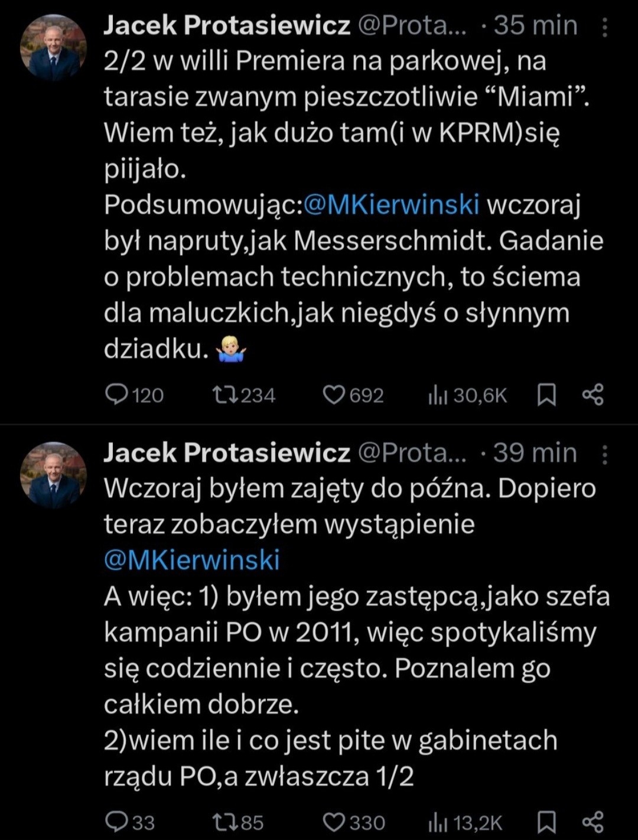Retweet the top tweet with 234 reposts
The height and width of the screenshot is (840, 638).
[225, 395]
